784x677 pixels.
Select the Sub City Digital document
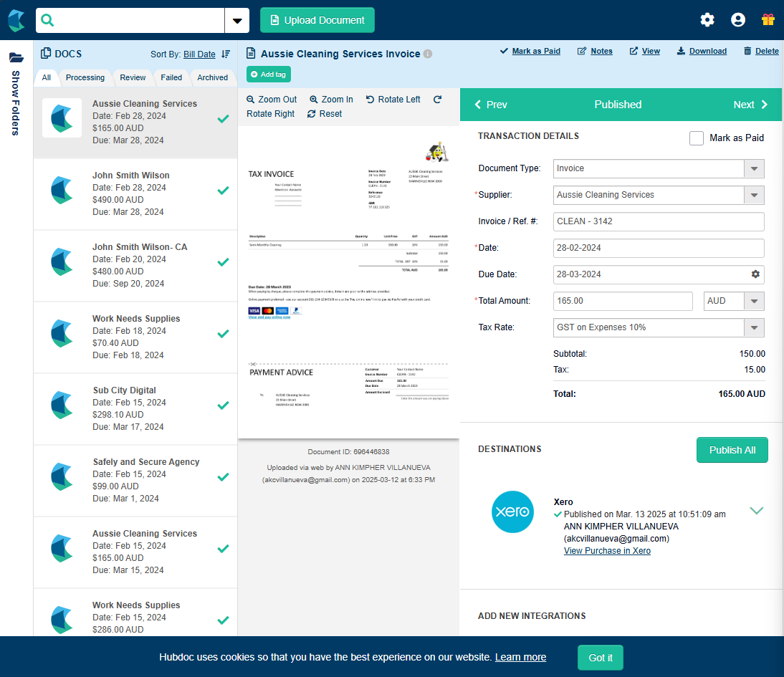click(135, 408)
